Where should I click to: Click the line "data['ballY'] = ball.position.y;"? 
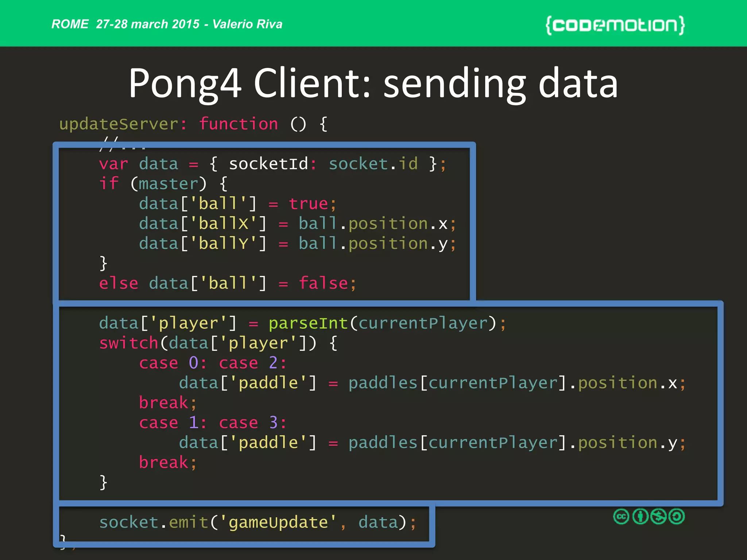point(298,244)
